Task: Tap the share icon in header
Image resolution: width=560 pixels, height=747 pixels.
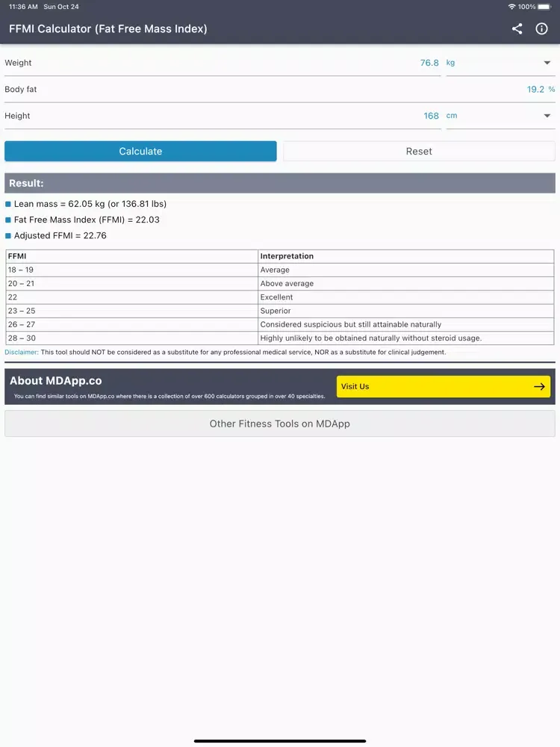Action: click(517, 28)
